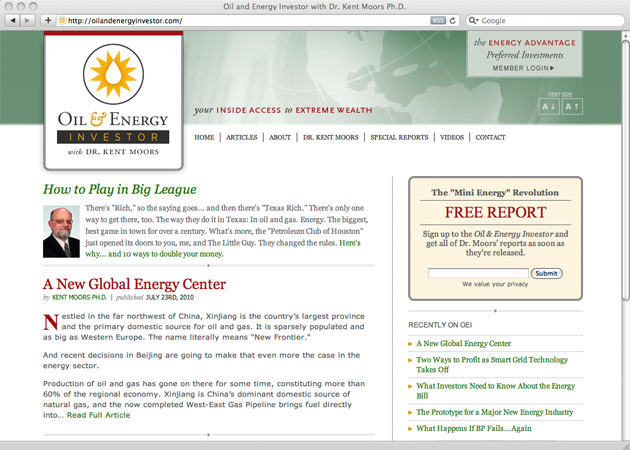Click the Reload page icon
This screenshot has height=450, width=630.
(x=453, y=20)
